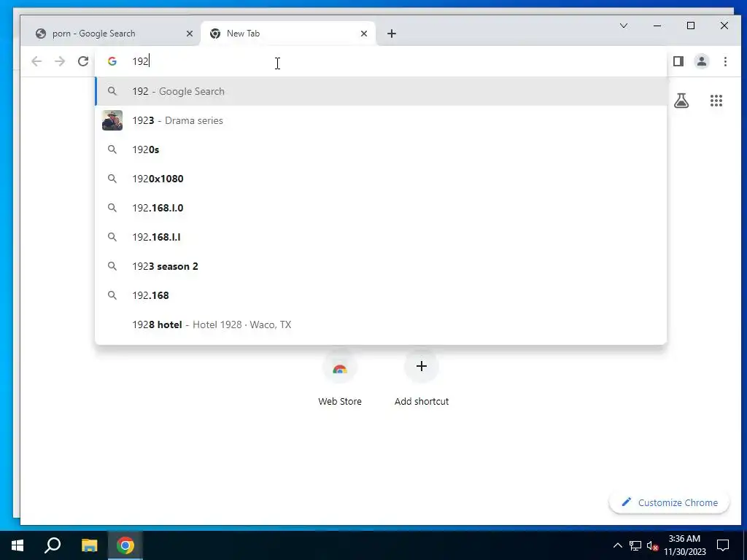The image size is (747, 560).
Task: Open the Windows Start menu
Action: click(x=18, y=545)
